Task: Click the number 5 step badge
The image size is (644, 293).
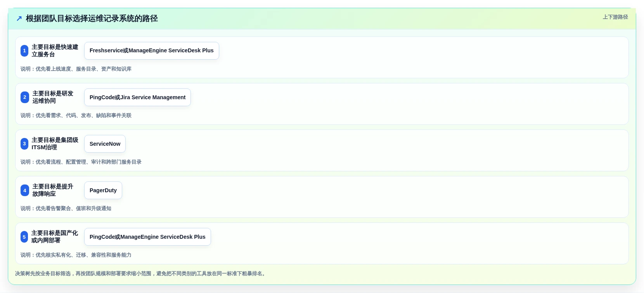Action: pos(24,237)
